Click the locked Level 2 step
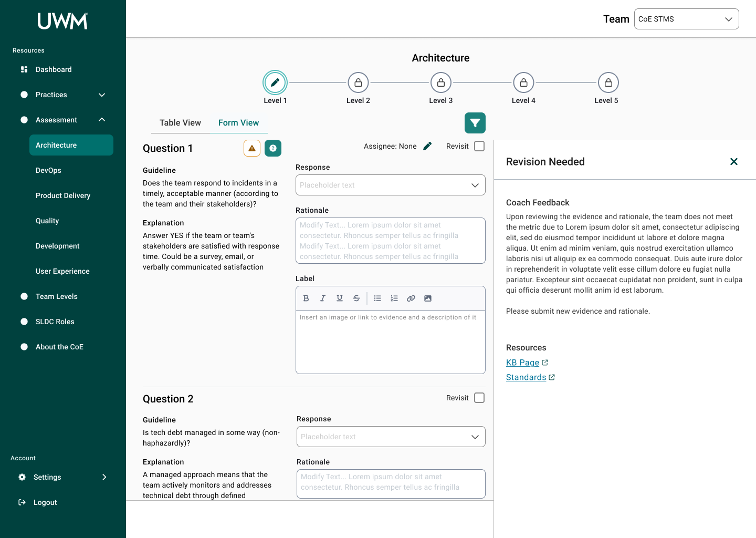This screenshot has width=756, height=538. tap(358, 82)
